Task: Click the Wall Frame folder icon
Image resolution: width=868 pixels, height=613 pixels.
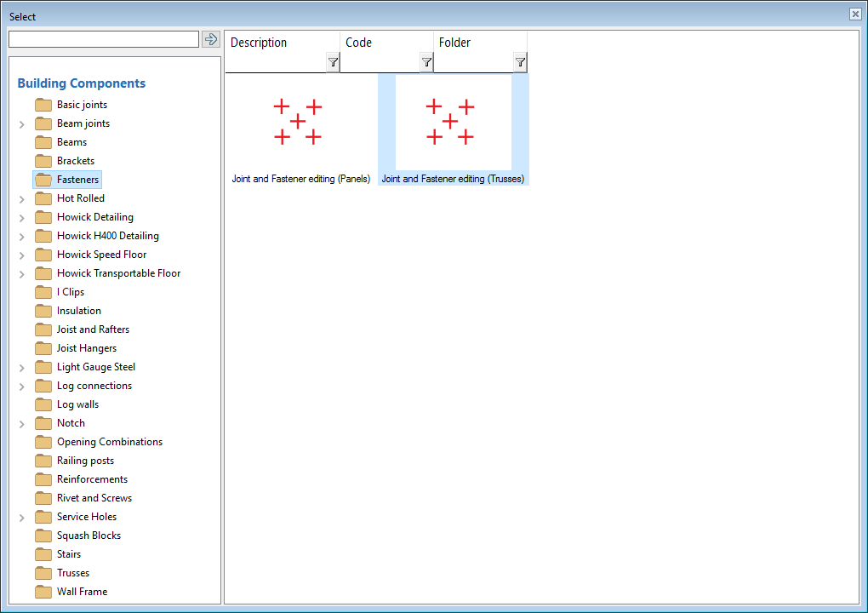Action: (x=43, y=592)
